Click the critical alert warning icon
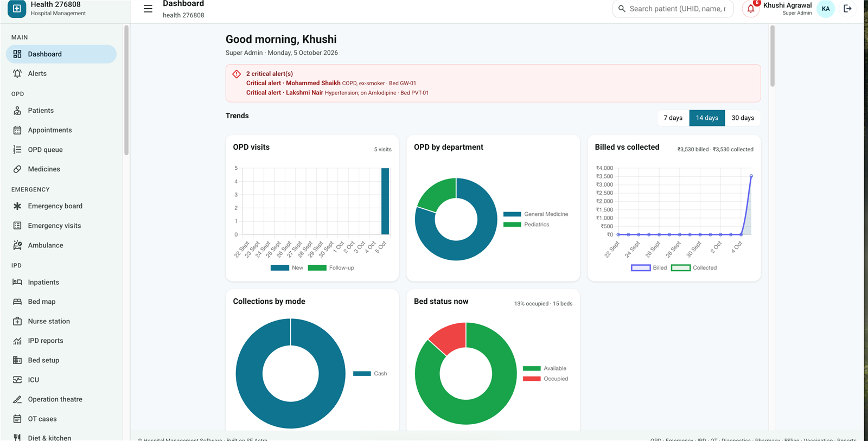 237,74
